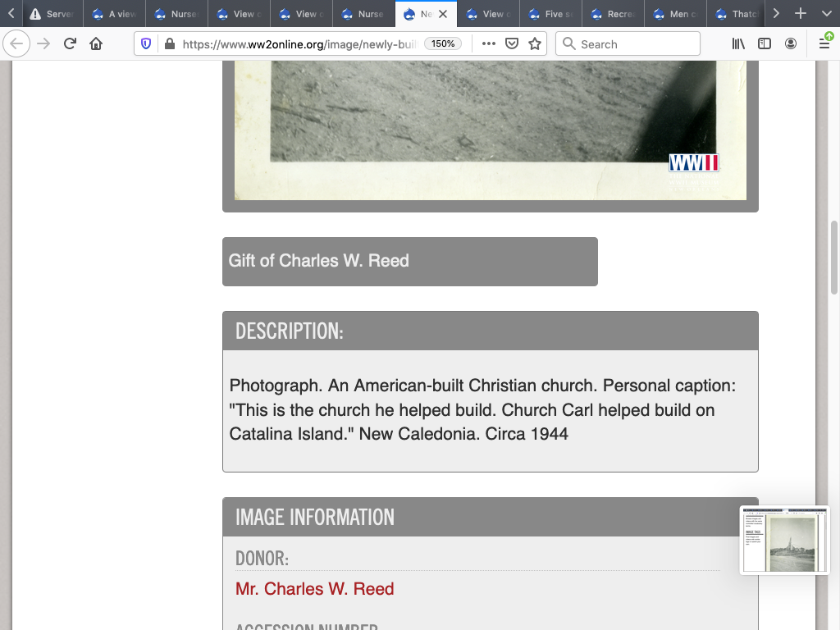This screenshot has height=630, width=840.
Task: Open the Mr. Charles W. Reed donor link
Action: point(314,589)
